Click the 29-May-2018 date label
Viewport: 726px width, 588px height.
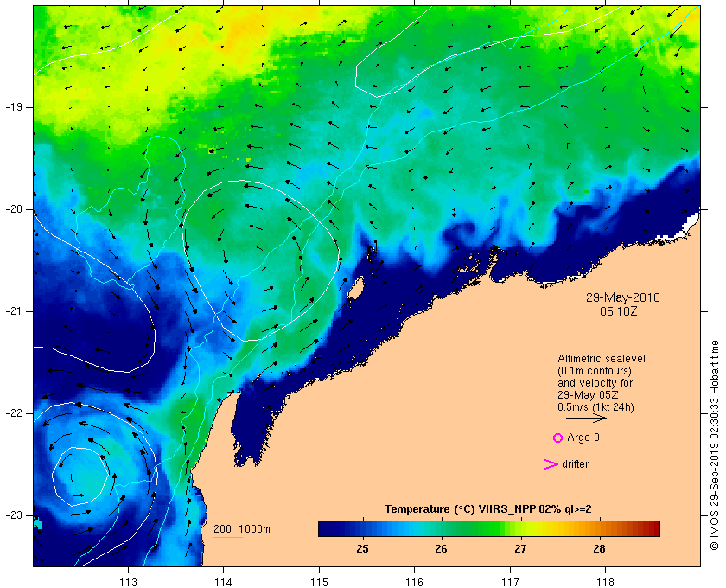[623, 297]
